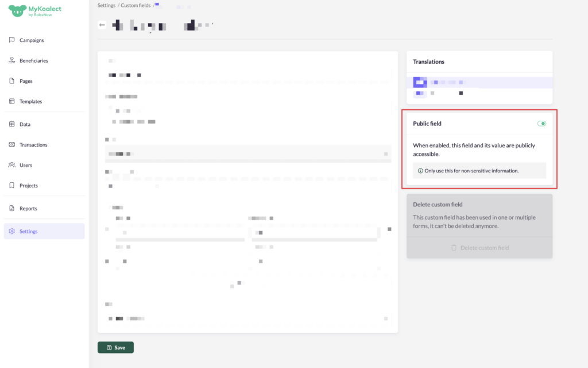Click the MyKoalect koala logo

click(x=18, y=11)
